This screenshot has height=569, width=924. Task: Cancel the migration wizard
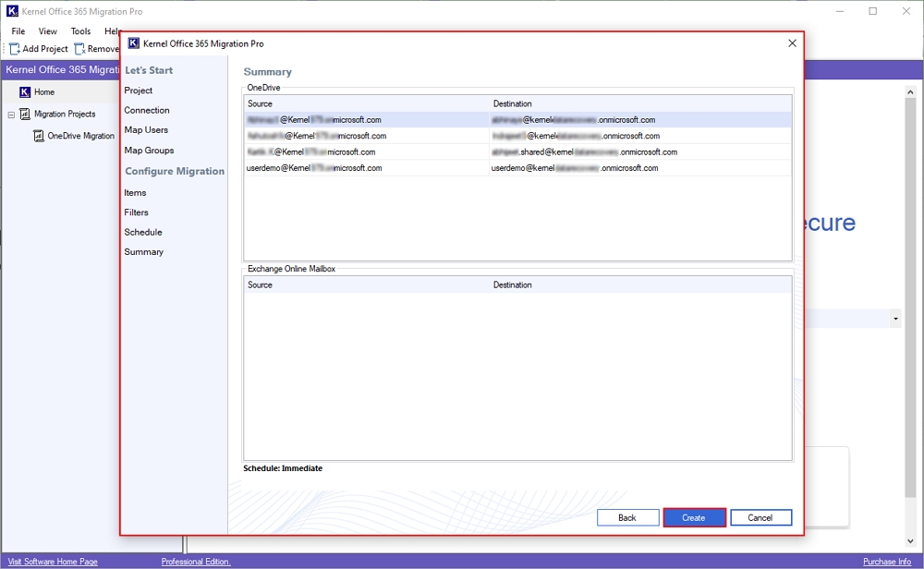[x=760, y=517]
